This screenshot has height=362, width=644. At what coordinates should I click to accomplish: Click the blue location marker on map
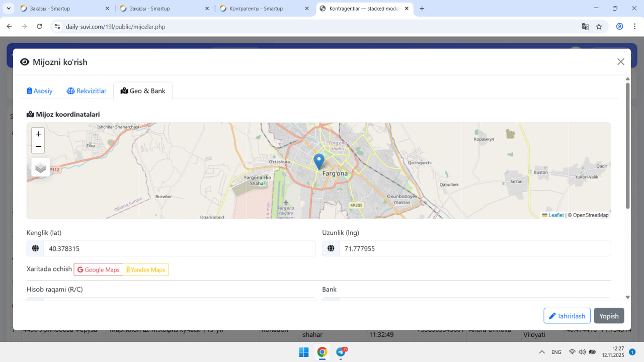click(x=318, y=161)
